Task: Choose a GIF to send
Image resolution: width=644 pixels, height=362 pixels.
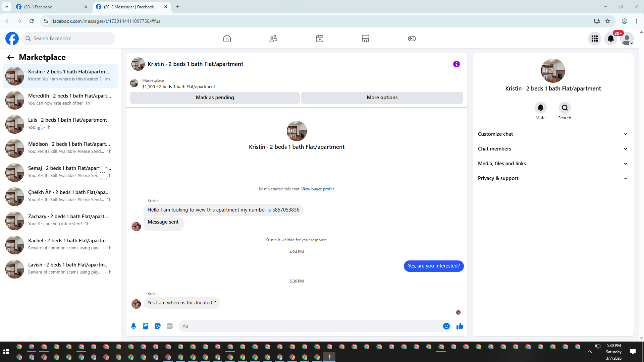Action: point(170,326)
